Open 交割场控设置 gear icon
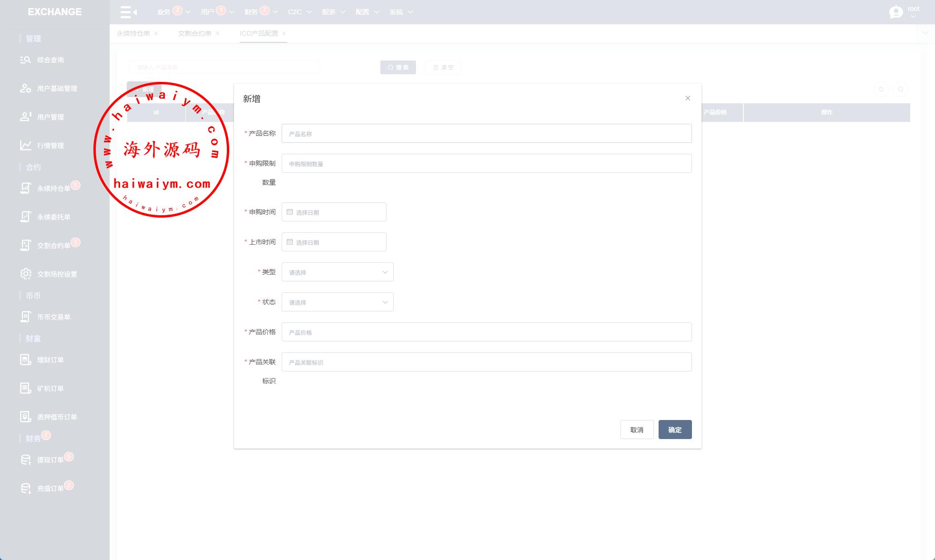The height and width of the screenshot is (560, 935). (x=25, y=274)
